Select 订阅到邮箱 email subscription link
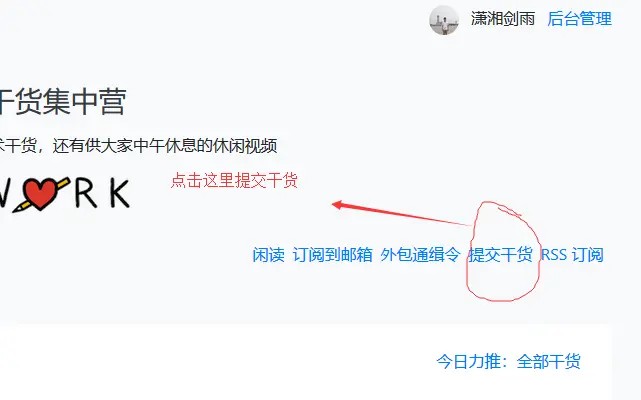The height and width of the screenshot is (400, 641). 332,255
